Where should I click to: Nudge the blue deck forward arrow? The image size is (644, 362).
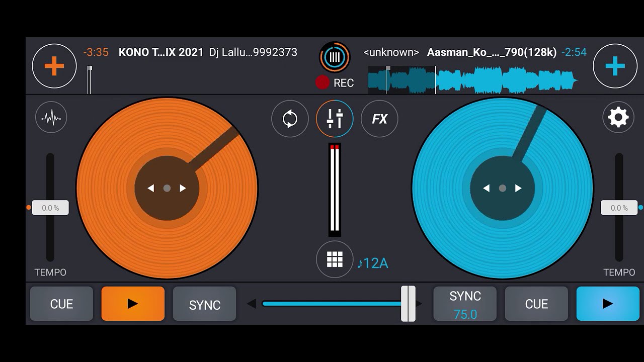[519, 188]
